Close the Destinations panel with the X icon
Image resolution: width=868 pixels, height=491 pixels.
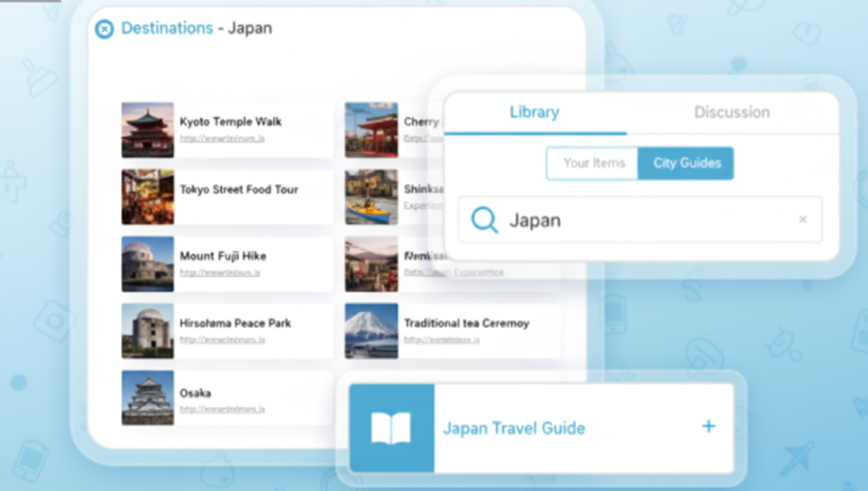104,30
